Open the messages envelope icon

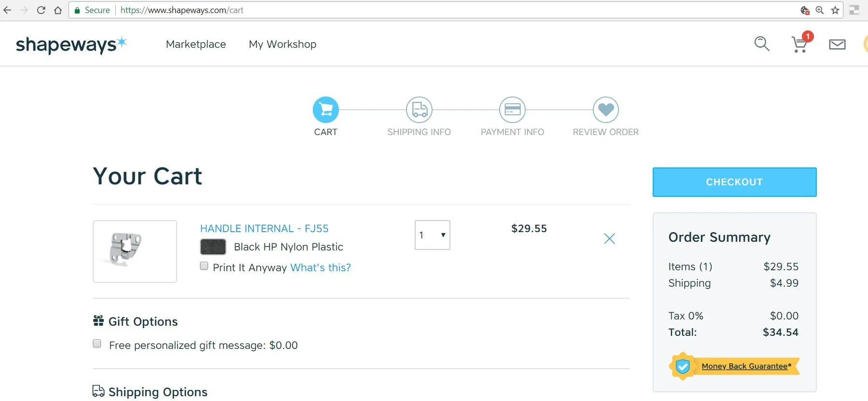[837, 44]
